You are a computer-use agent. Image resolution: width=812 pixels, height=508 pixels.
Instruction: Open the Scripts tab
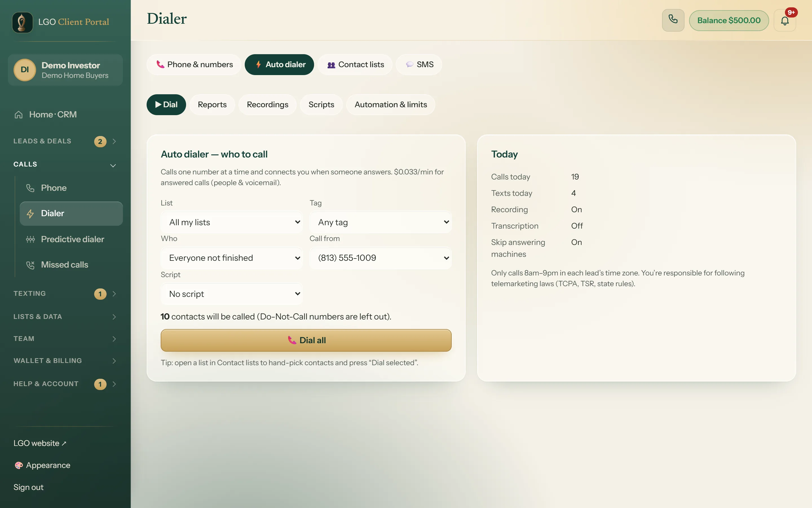coord(321,105)
